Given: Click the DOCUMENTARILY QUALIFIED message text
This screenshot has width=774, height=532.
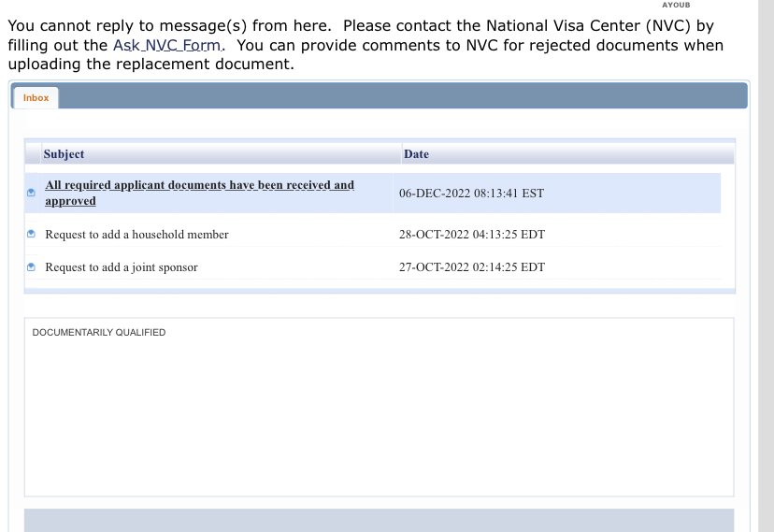Looking at the screenshot, I should click(99, 333).
